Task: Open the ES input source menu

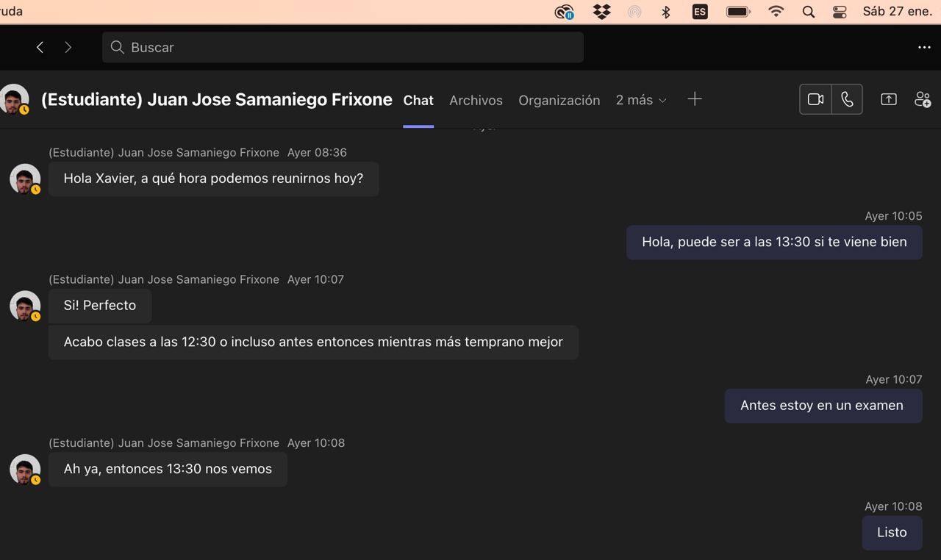Action: pos(700,12)
